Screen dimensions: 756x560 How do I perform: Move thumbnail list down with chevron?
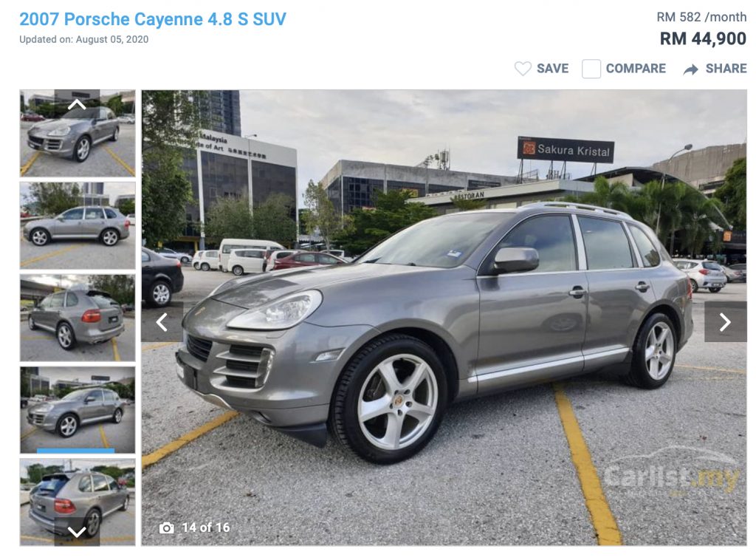click(77, 531)
